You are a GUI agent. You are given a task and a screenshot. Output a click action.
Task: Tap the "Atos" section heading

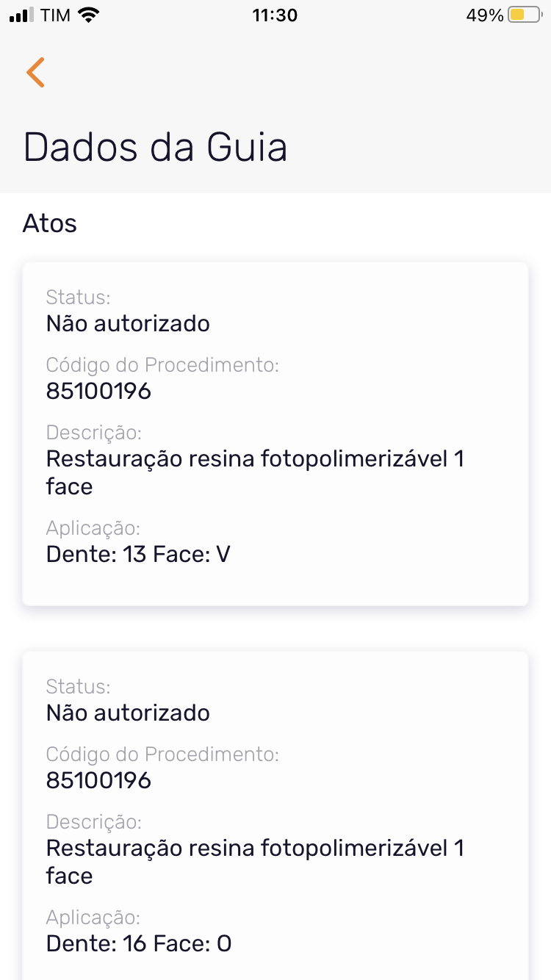(50, 223)
